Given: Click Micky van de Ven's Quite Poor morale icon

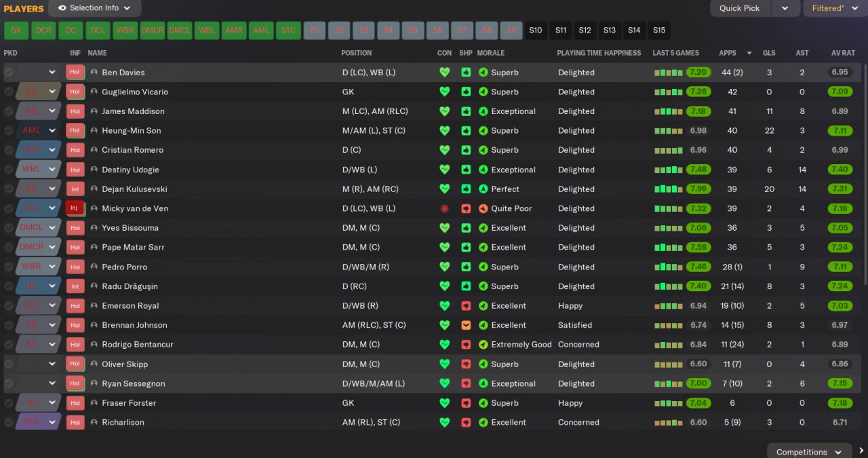Looking at the screenshot, I should point(484,208).
